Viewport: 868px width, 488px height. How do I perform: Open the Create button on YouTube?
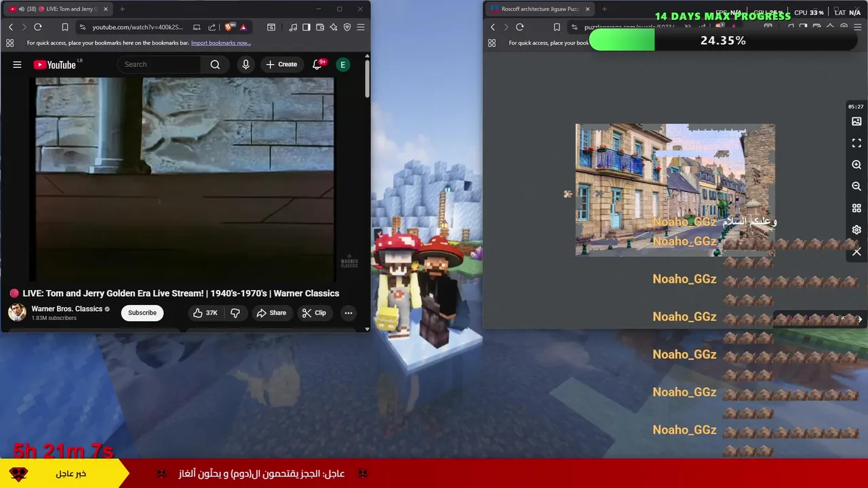281,64
